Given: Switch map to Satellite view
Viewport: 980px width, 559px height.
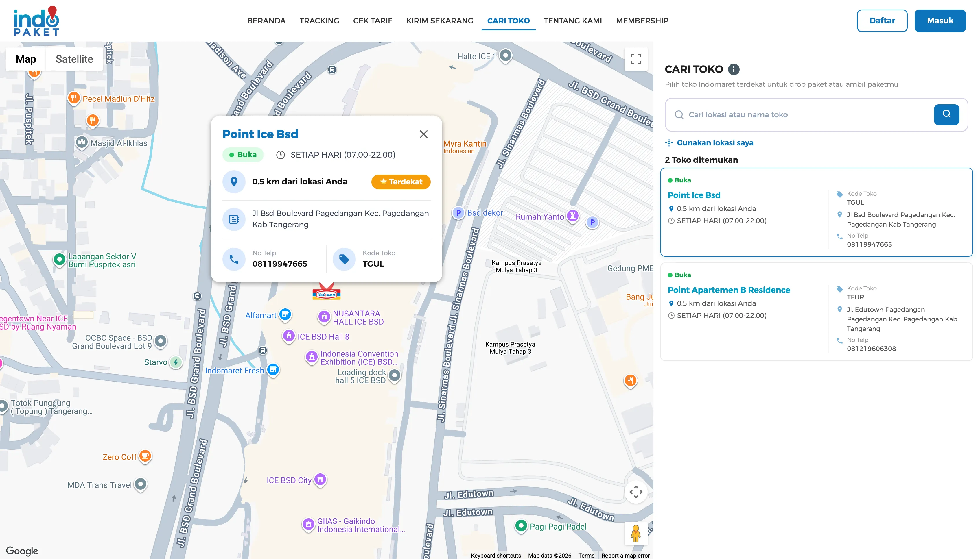Looking at the screenshot, I should click(x=74, y=59).
